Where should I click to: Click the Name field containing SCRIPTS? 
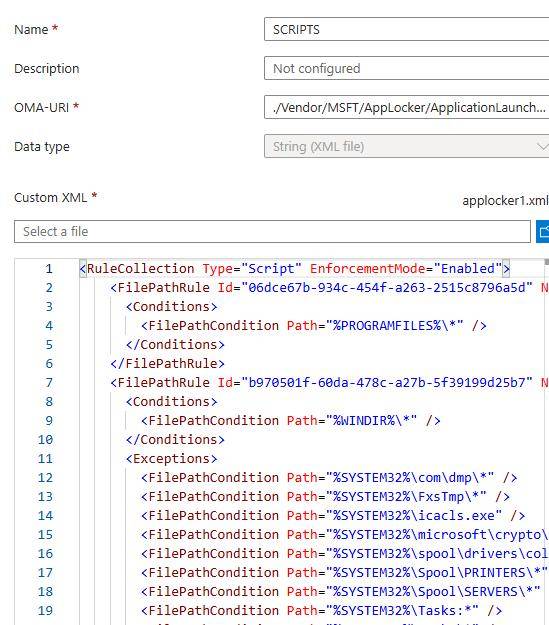click(406, 29)
